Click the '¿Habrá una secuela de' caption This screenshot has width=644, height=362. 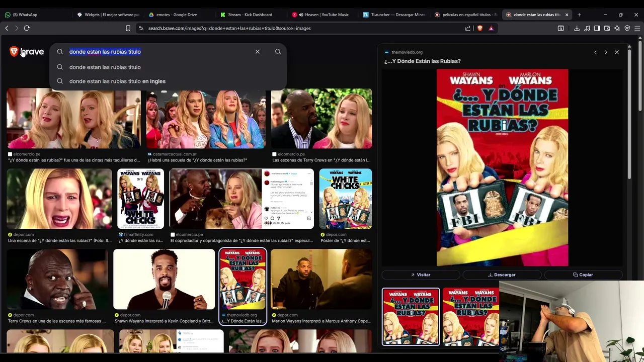[197, 160]
